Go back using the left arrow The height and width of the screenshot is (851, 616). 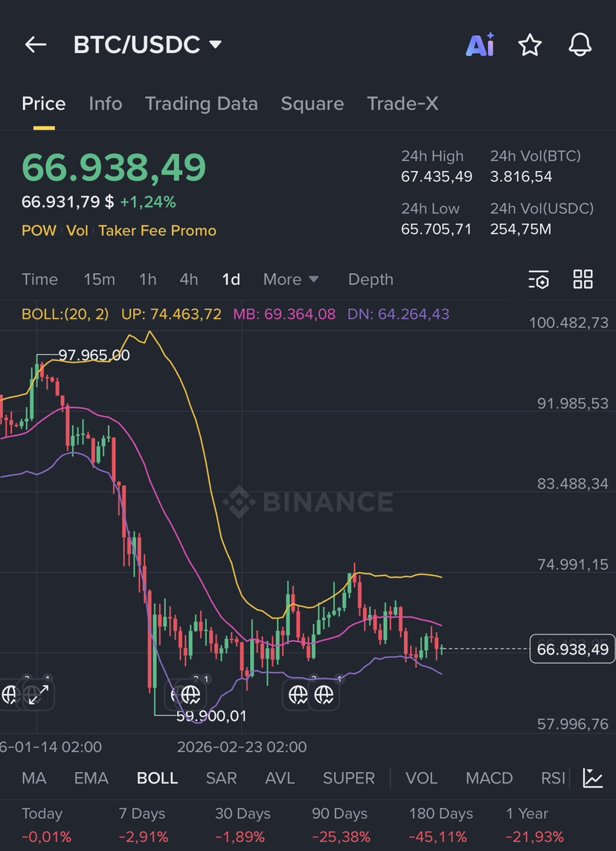tap(36, 45)
